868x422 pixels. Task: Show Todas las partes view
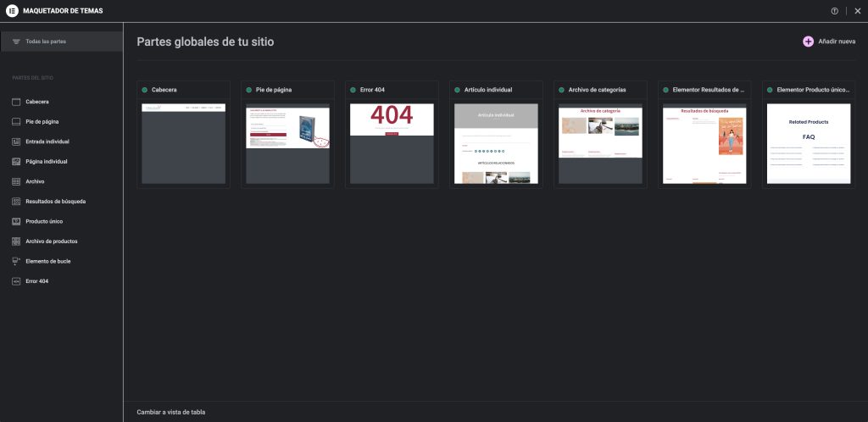[46, 42]
